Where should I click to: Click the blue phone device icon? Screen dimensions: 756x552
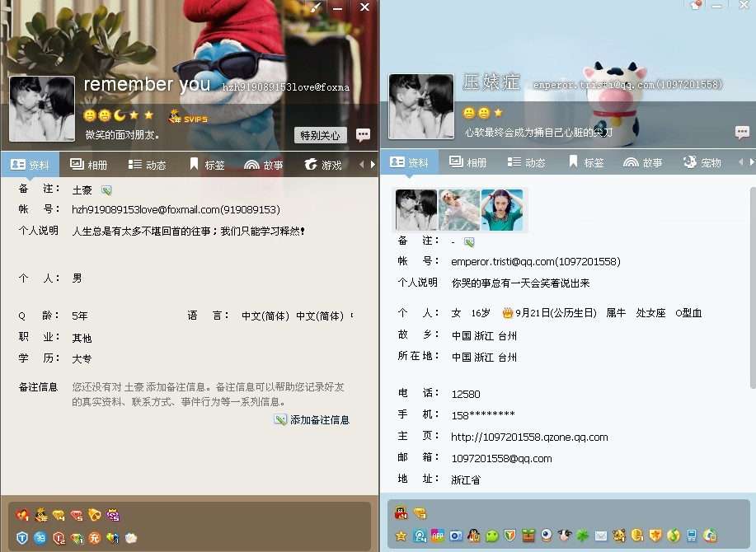(x=692, y=536)
